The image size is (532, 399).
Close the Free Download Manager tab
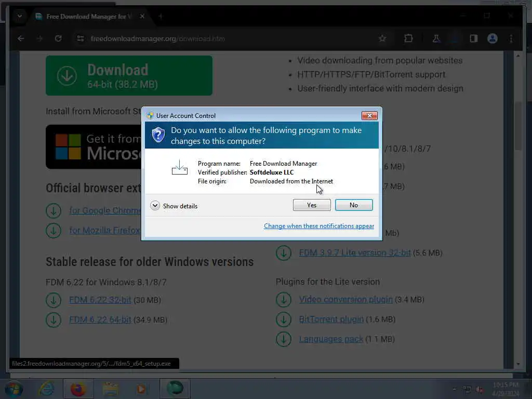pos(142,16)
